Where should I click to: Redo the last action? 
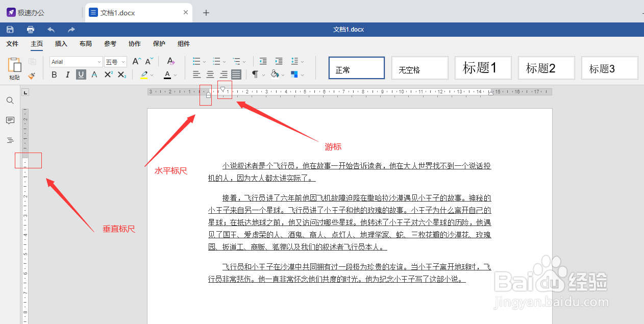[x=71, y=30]
